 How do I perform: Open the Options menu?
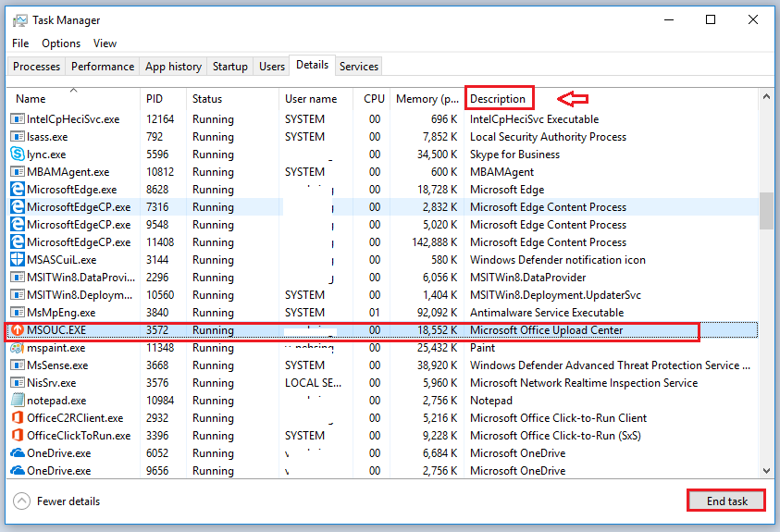[61, 43]
